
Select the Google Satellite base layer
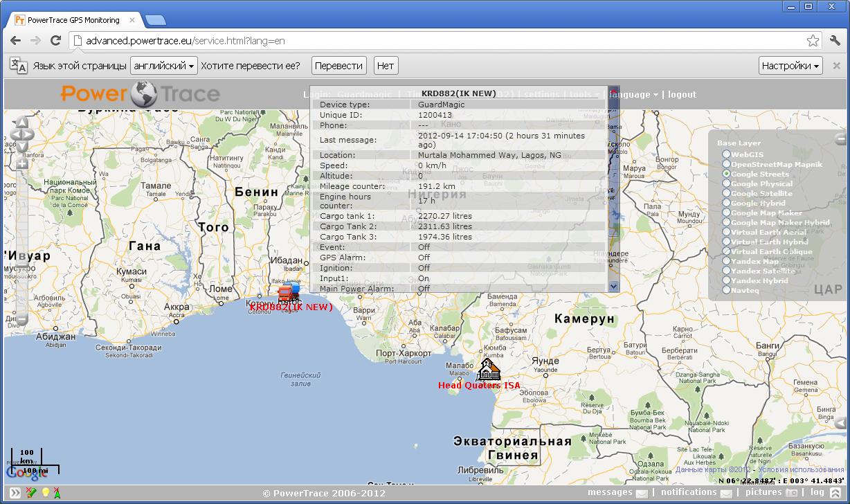point(726,194)
